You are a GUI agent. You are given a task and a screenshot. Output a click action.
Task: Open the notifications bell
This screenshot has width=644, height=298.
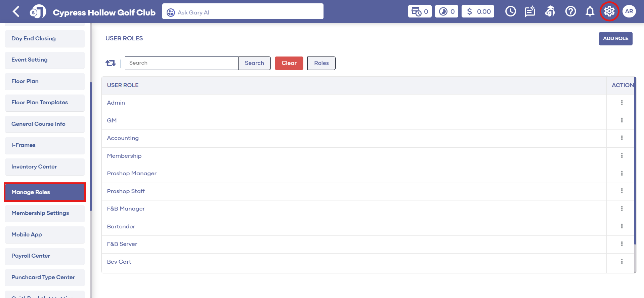click(590, 12)
